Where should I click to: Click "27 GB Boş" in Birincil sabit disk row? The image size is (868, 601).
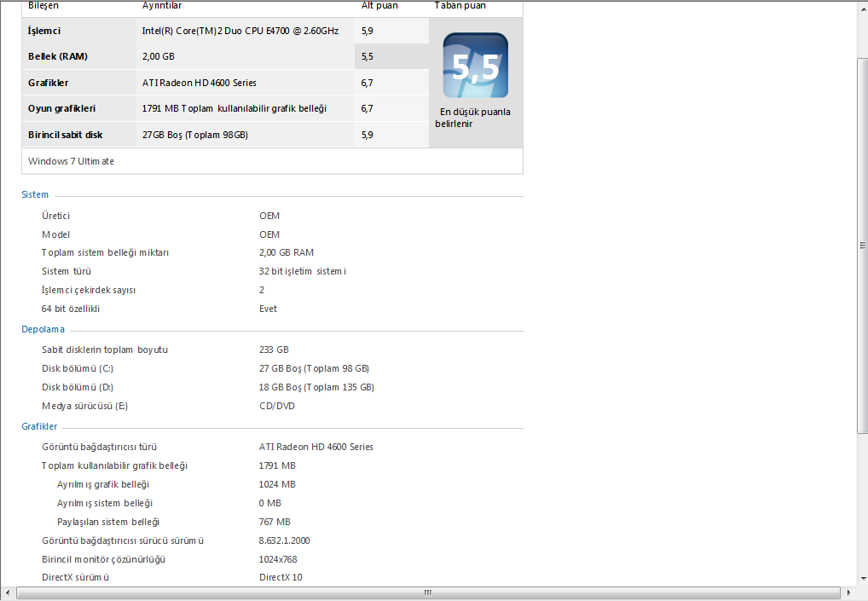(x=162, y=135)
